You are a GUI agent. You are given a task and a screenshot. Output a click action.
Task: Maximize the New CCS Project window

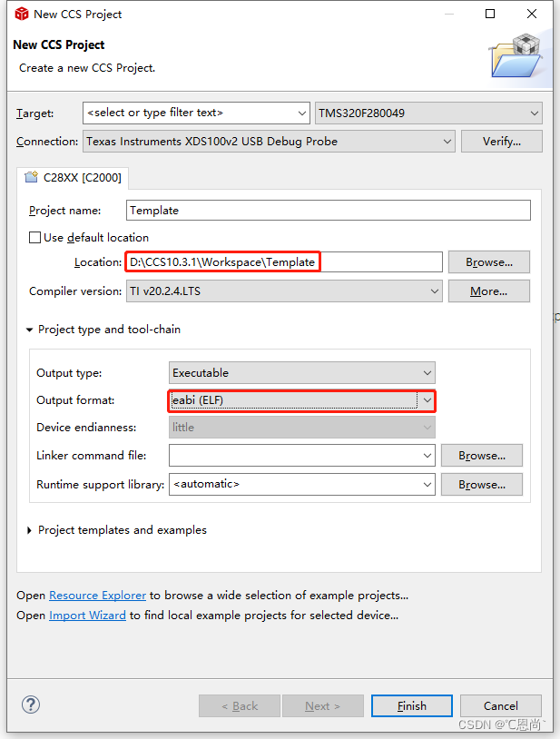(490, 14)
